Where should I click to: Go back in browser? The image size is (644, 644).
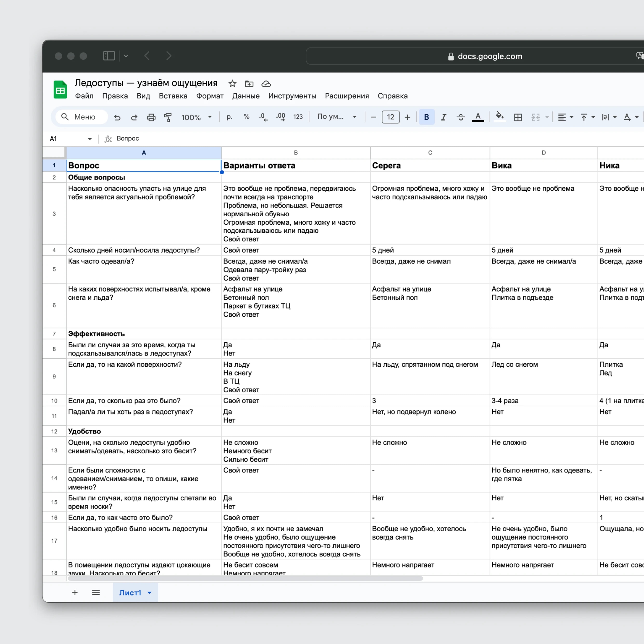(x=147, y=56)
